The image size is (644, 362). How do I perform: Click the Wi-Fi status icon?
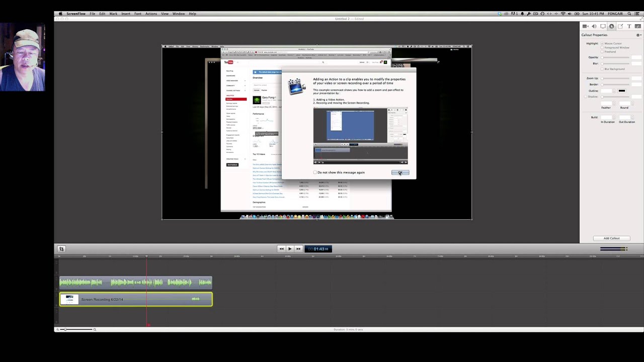point(563,14)
